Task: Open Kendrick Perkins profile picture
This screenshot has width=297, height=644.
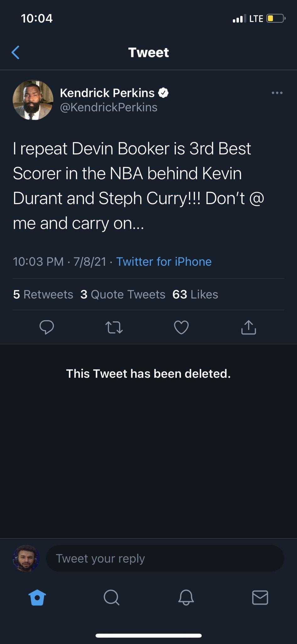Action: [x=33, y=100]
